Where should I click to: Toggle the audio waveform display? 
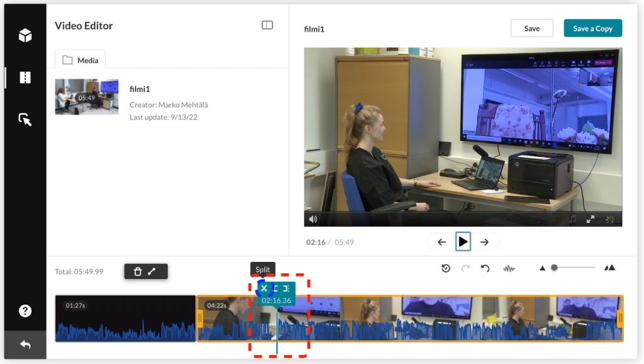pyautogui.click(x=509, y=268)
